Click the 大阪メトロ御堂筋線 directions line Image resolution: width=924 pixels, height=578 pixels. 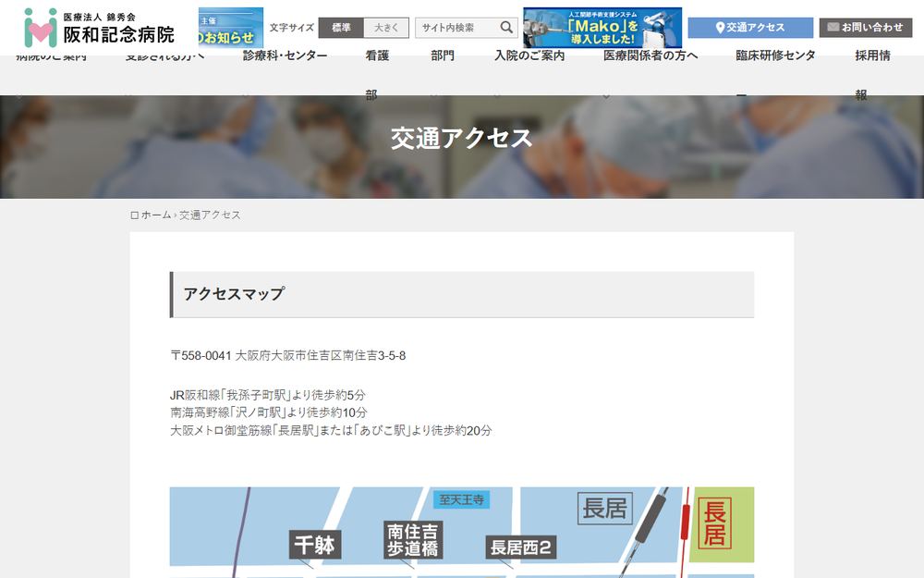click(x=331, y=431)
